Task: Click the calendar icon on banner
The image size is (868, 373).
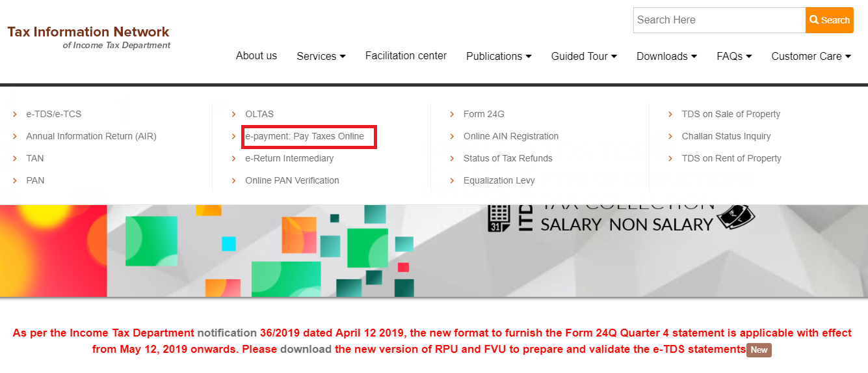Action: (x=499, y=219)
